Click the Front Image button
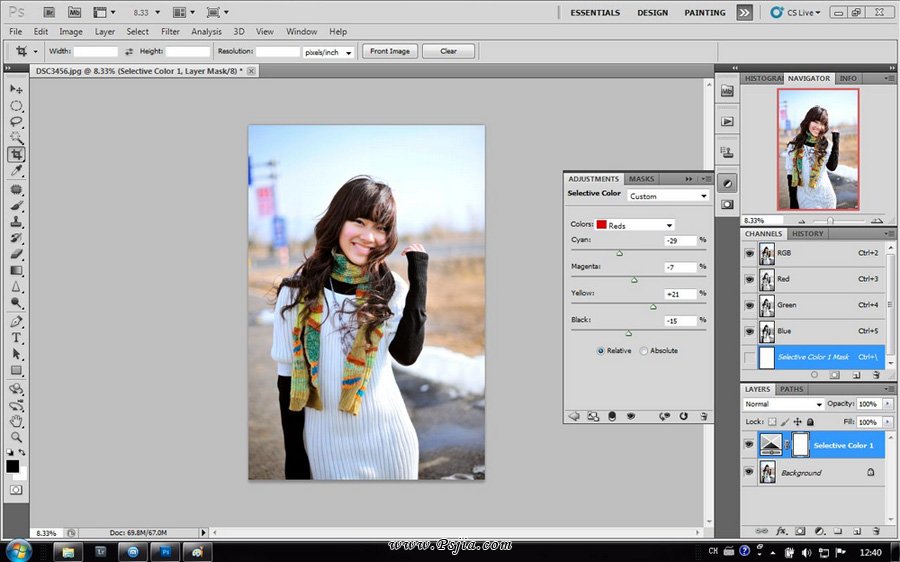The height and width of the screenshot is (562, 900). 389,51
